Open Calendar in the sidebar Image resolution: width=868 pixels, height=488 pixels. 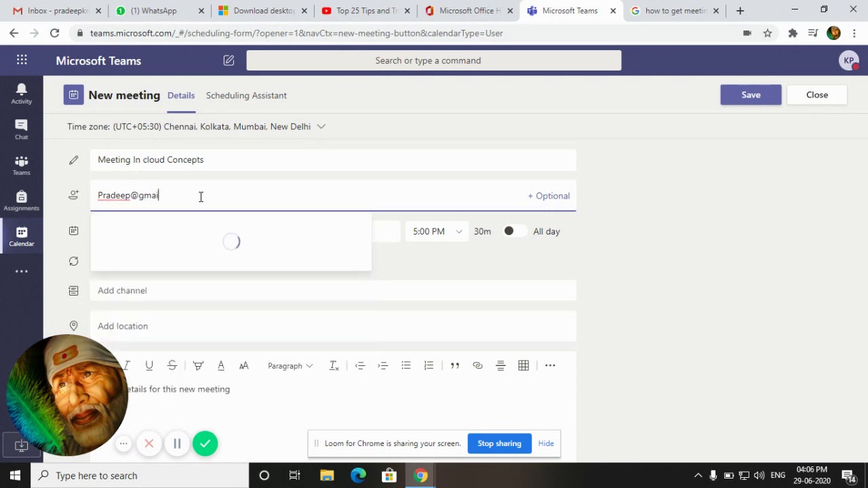coord(22,236)
